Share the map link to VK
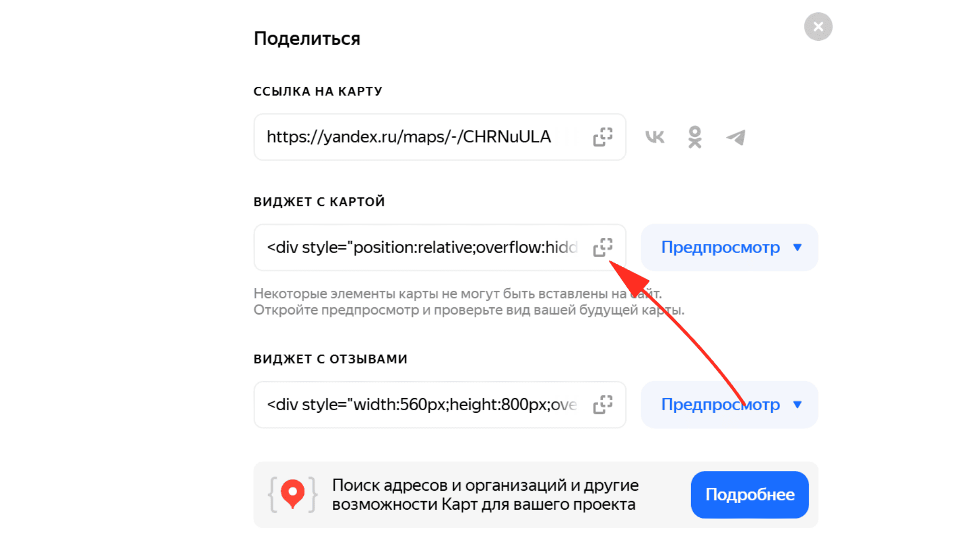Screen dimensions: 980x551 tap(655, 137)
